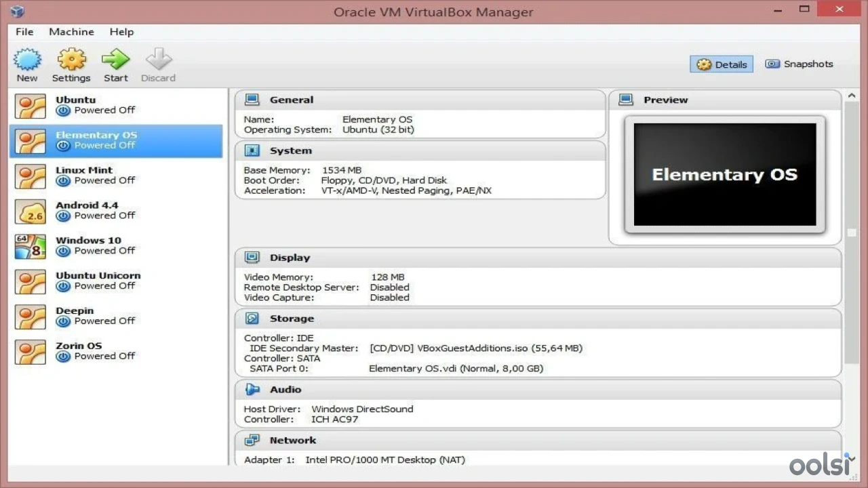Click the Windows DirectSound host driver value
Viewport: 868px width, 488px height.
click(362, 409)
